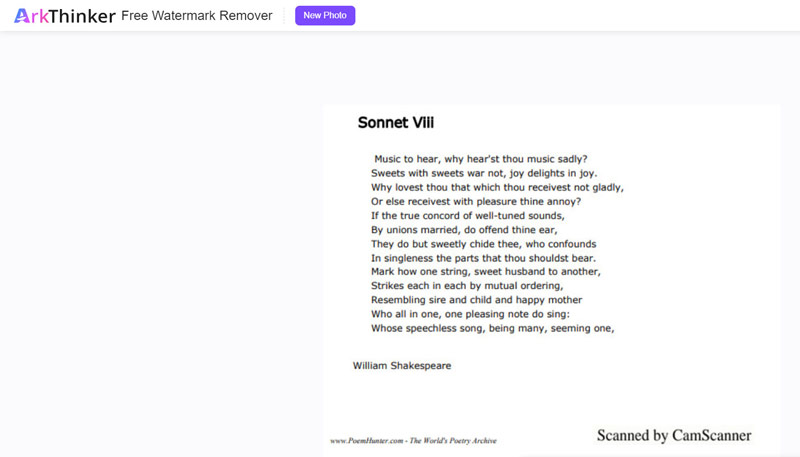The height and width of the screenshot is (457, 800).
Task: Click the line "Or else receivest with pleasure"
Action: point(476,201)
